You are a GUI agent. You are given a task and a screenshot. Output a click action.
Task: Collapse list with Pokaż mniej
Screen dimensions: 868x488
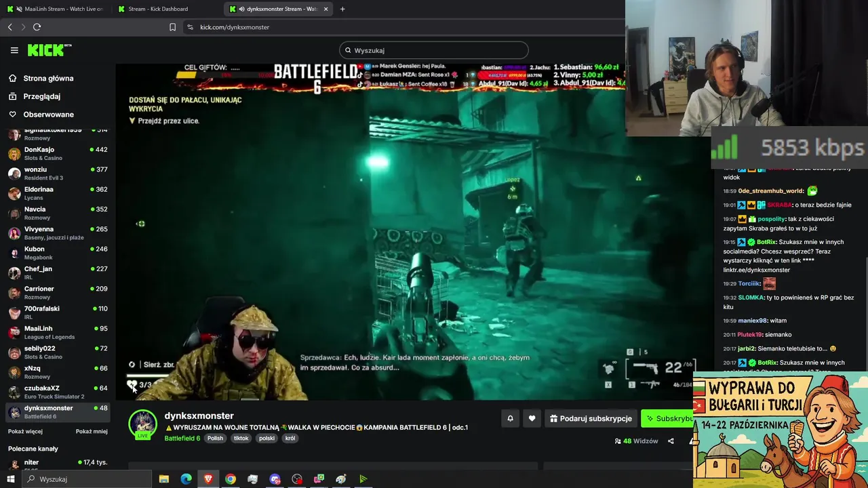(92, 431)
